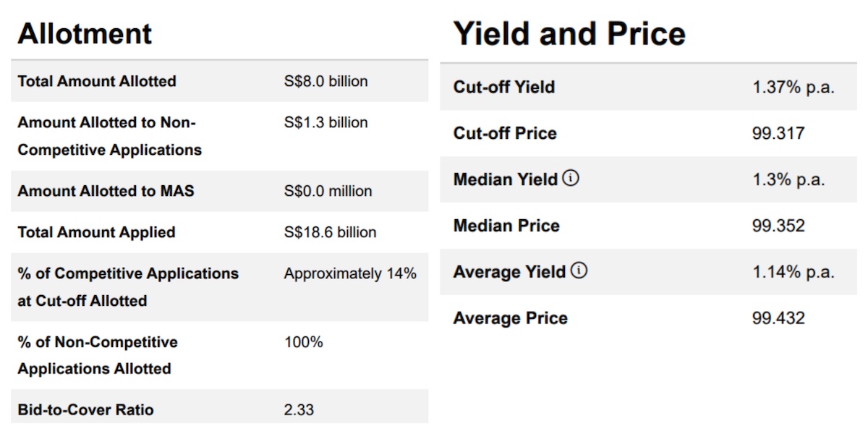This screenshot has height=434, width=868.
Task: Click the info icon beside Median Yield
Action: (571, 178)
